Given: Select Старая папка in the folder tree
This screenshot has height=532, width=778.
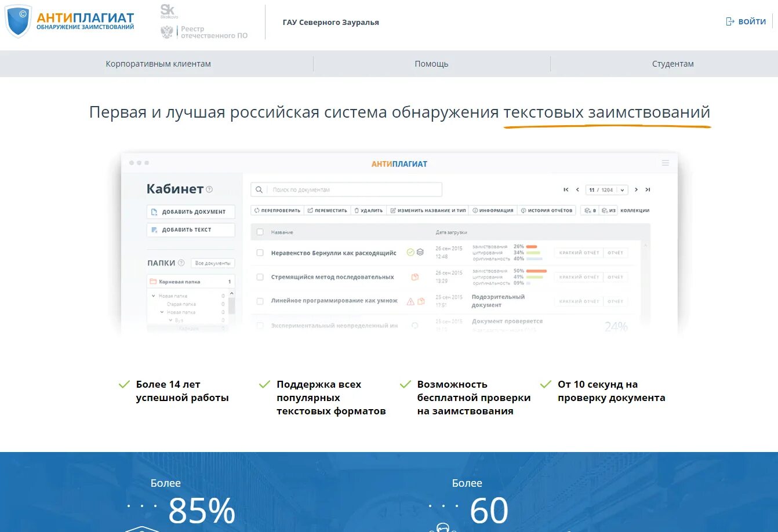Looking at the screenshot, I should pos(181,304).
